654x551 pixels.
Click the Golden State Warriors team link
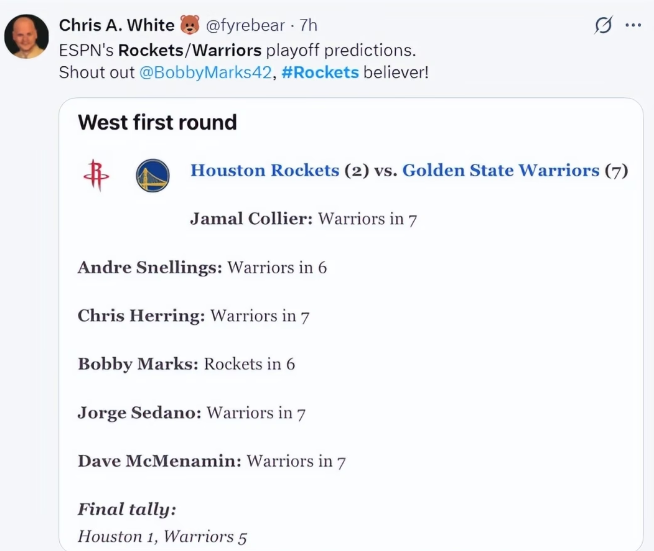click(501, 170)
